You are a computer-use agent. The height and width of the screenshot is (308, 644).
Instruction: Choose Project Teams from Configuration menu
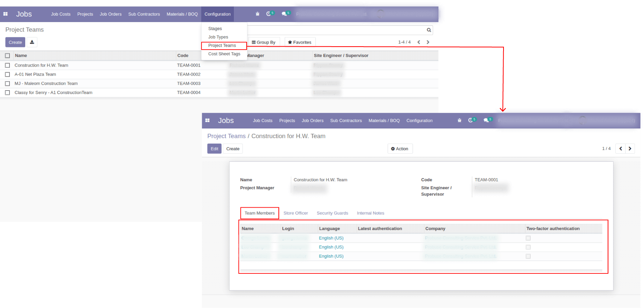click(x=222, y=46)
